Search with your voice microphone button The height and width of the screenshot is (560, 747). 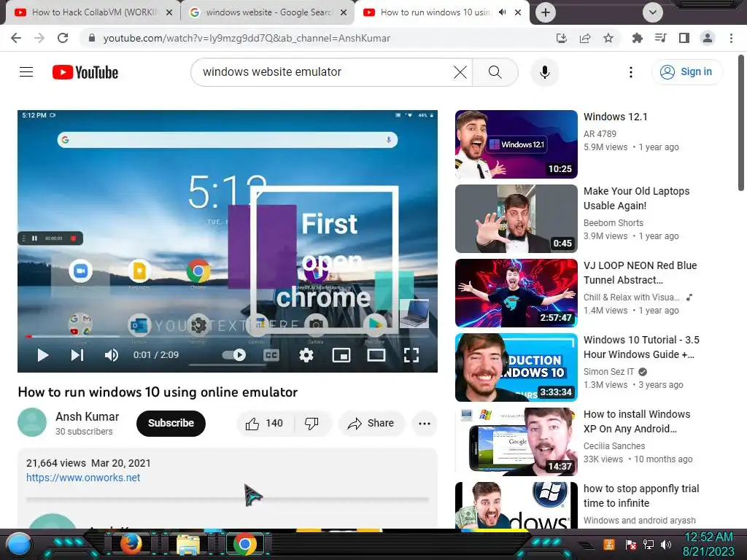(x=544, y=72)
